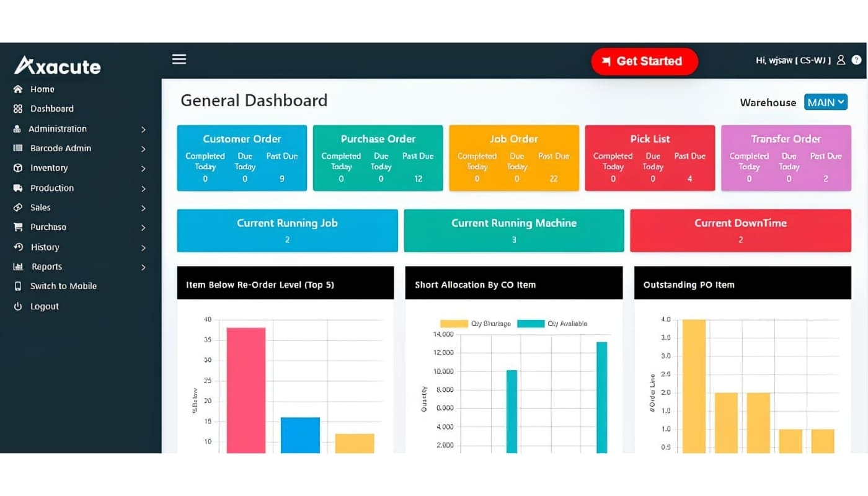This screenshot has width=868, height=496.
Task: Open the Customer Order summary card
Action: coord(242,158)
